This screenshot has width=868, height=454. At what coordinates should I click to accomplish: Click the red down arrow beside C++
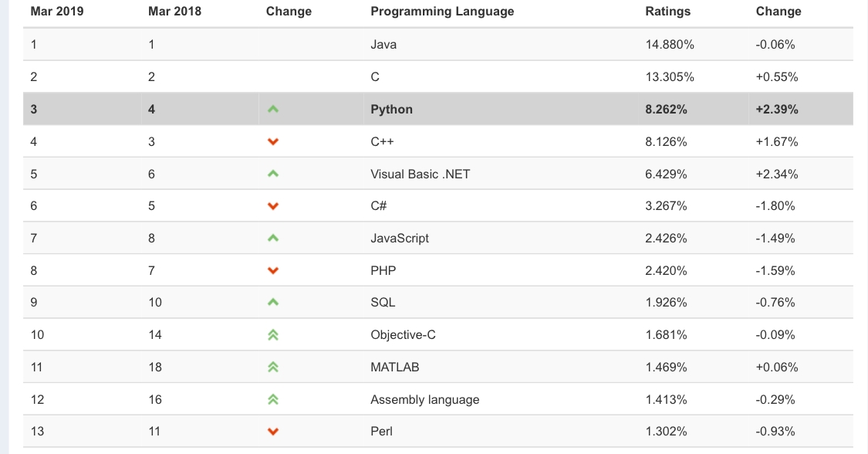(272, 142)
